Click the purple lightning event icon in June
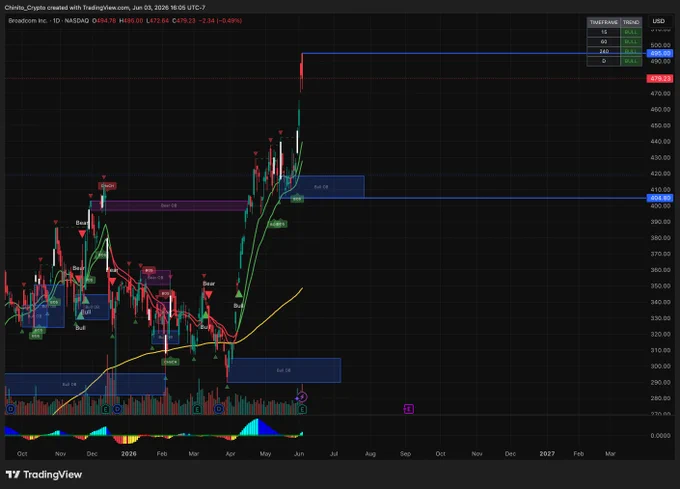This screenshot has width=680, height=489. tap(302, 397)
